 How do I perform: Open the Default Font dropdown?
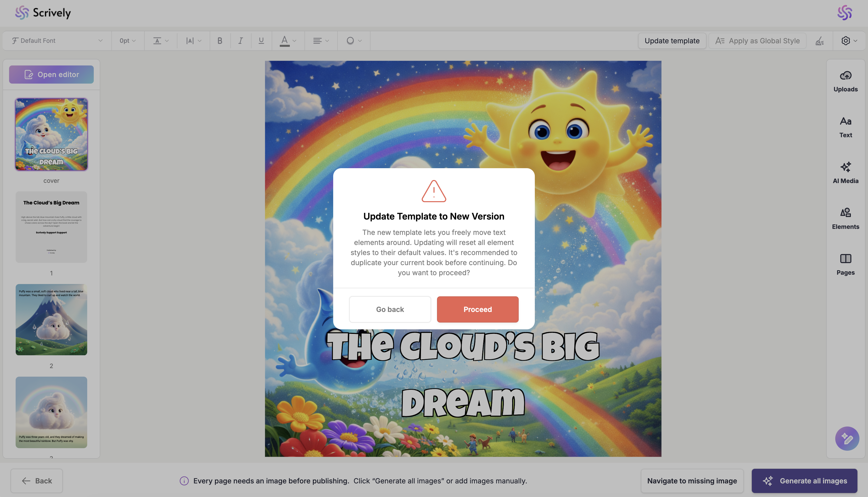(x=57, y=41)
